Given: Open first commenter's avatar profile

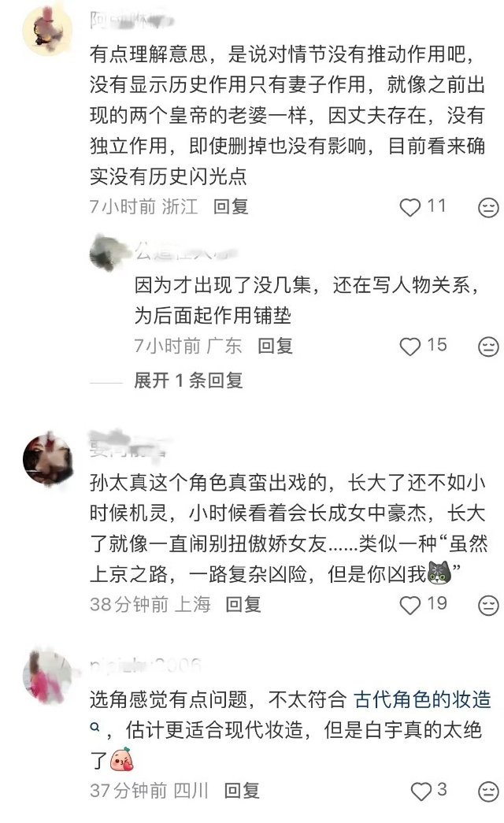Looking at the screenshot, I should click(x=47, y=29).
